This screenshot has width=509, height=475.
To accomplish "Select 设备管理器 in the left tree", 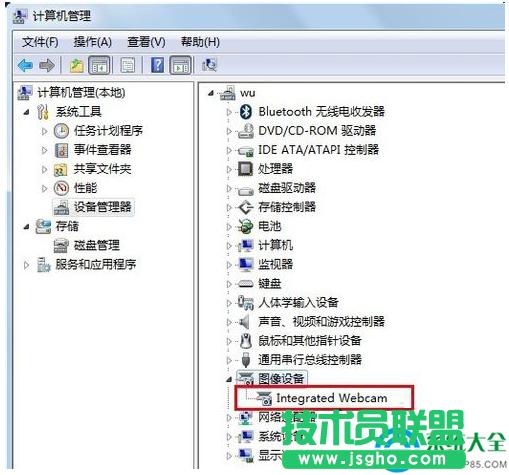I will 102,207.
